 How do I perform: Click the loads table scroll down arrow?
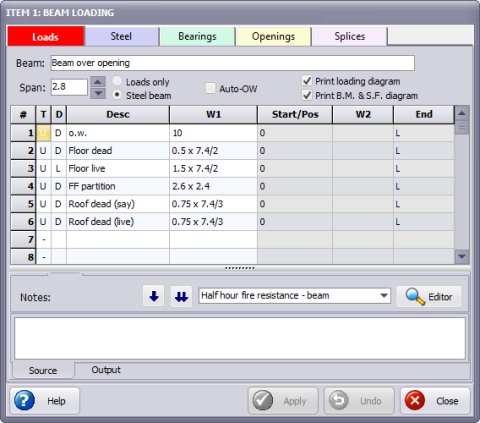[x=462, y=257]
